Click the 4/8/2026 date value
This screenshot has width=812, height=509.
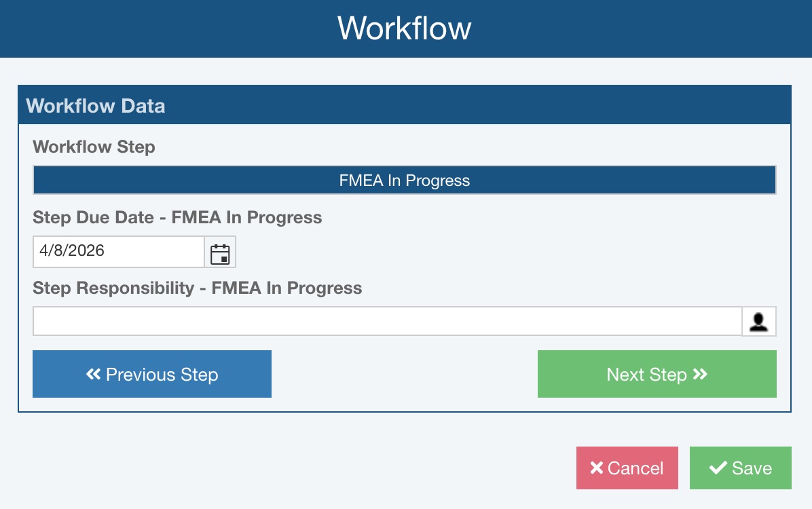[72, 250]
